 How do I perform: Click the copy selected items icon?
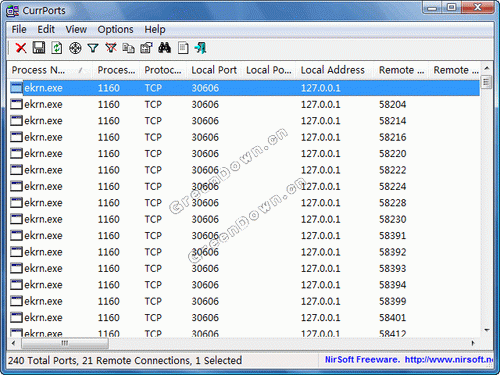click(x=129, y=48)
